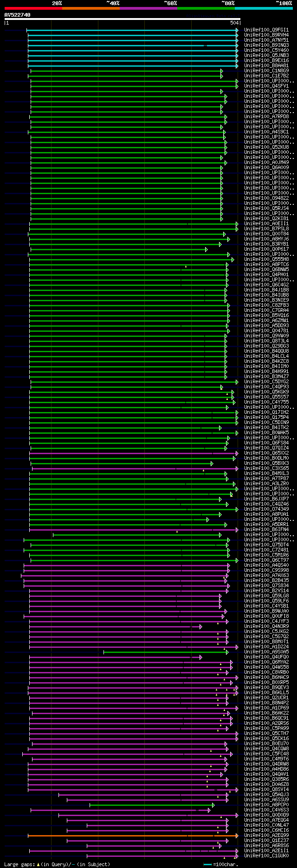Click the cyan ~100% identity legend swatch

coord(264,8)
